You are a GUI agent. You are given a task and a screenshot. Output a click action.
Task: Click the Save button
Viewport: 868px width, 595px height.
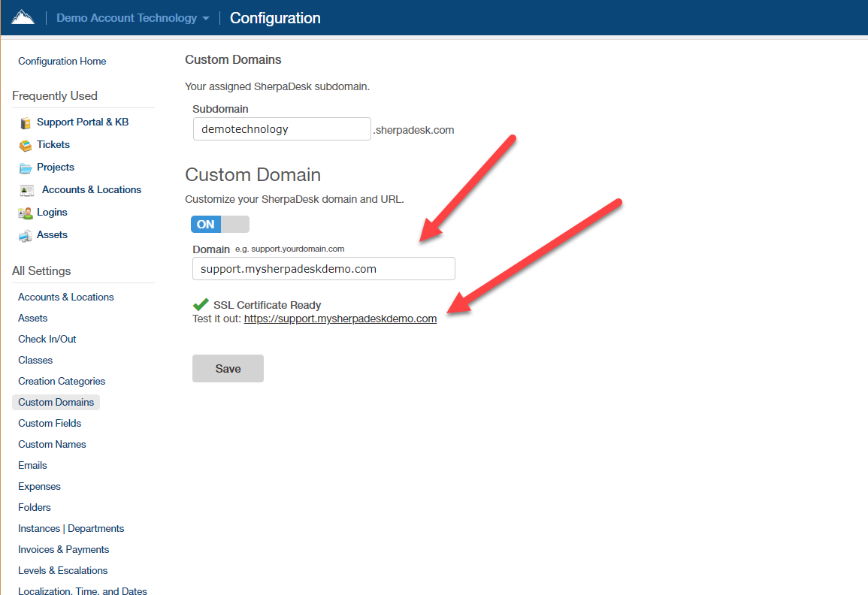click(228, 368)
